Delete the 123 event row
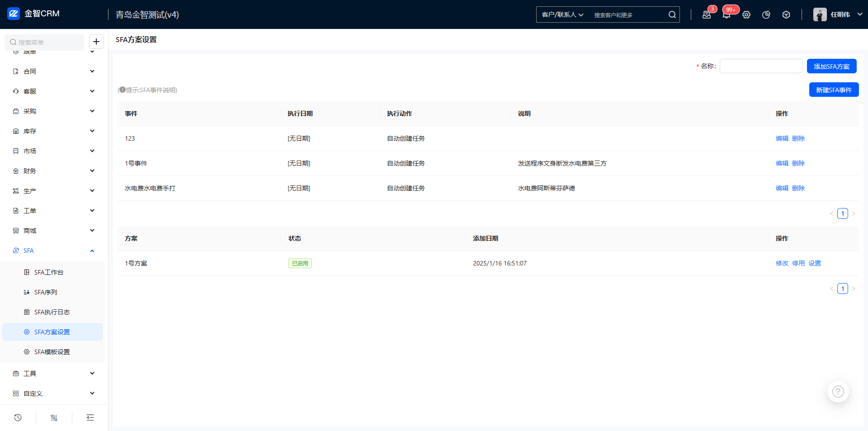Image resolution: width=868 pixels, height=431 pixels. coord(798,138)
